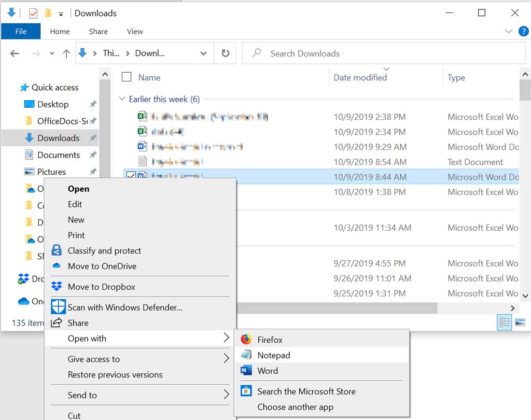Screen dimensions: 531x420
Task: Toggle the select all items checkbox
Action: click(127, 77)
